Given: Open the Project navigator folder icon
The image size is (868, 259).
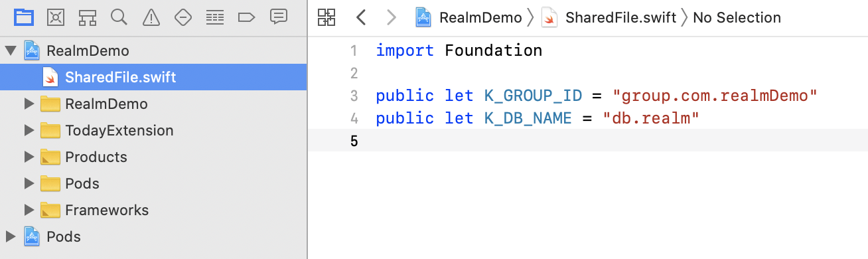Looking at the screenshot, I should tap(24, 17).
